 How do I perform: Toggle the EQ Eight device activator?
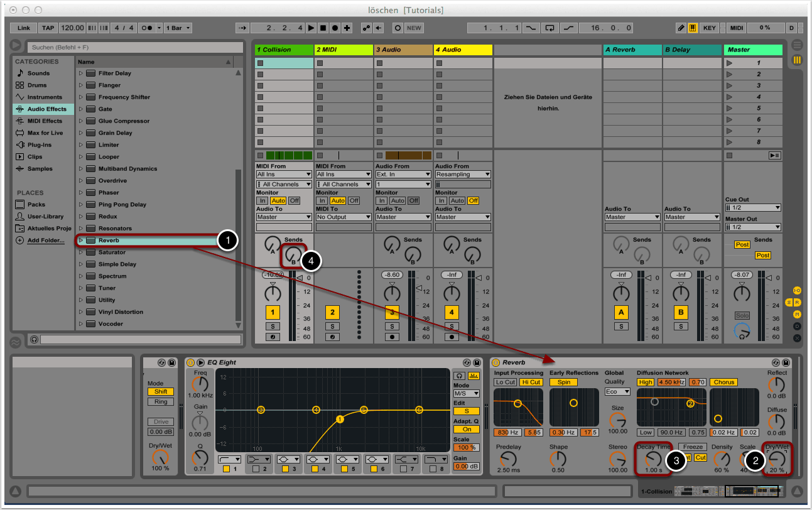(x=190, y=362)
